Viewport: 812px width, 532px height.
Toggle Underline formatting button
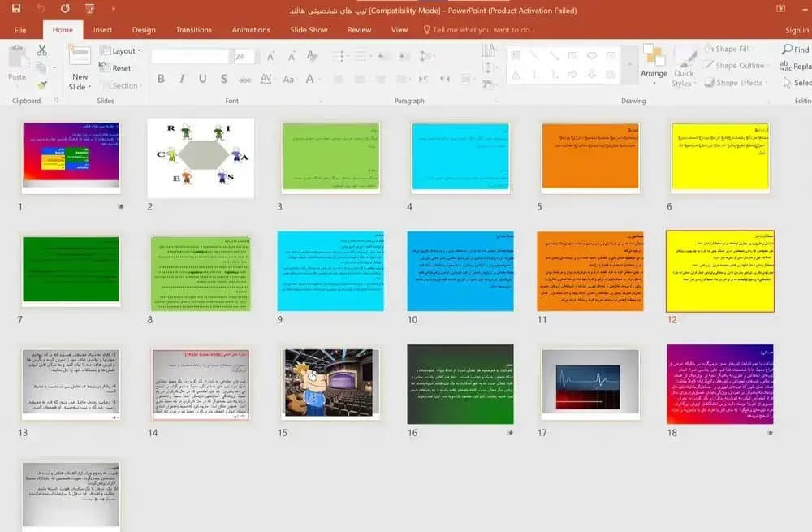click(202, 79)
